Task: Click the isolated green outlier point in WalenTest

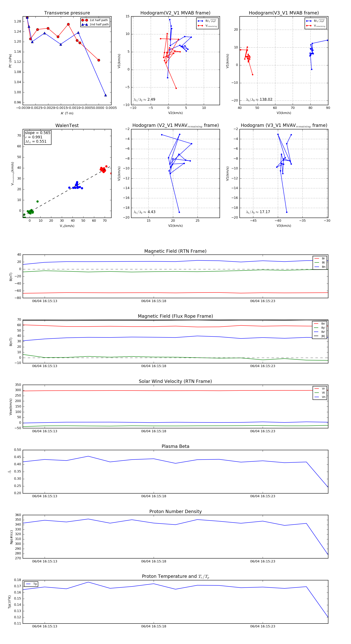Action: pos(37,202)
